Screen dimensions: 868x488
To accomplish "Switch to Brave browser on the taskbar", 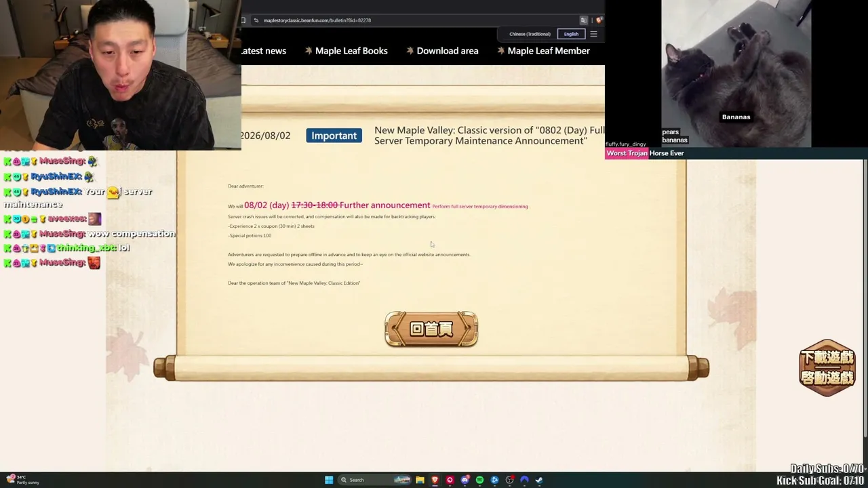I will coord(435,480).
